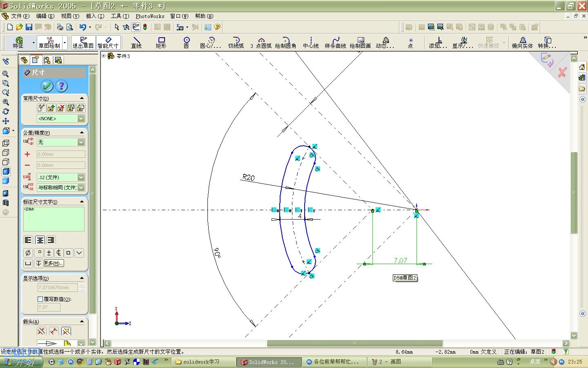
Task: Select the Spline (样条曲线) tool
Action: [x=335, y=43]
